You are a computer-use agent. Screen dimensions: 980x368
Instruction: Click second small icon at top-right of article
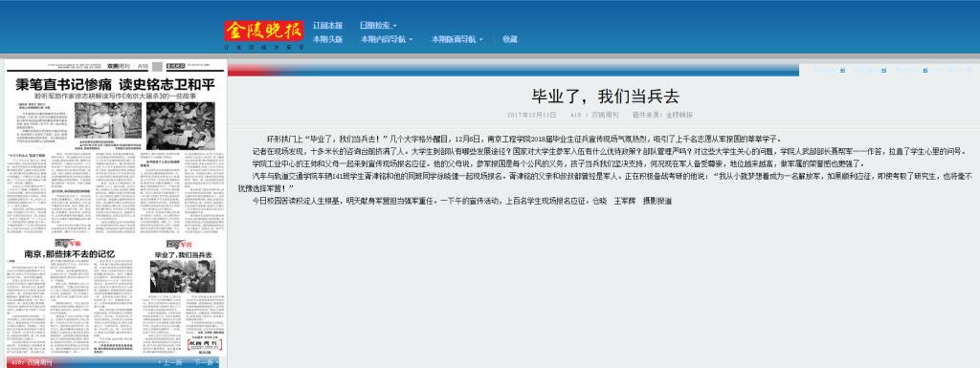[883, 71]
